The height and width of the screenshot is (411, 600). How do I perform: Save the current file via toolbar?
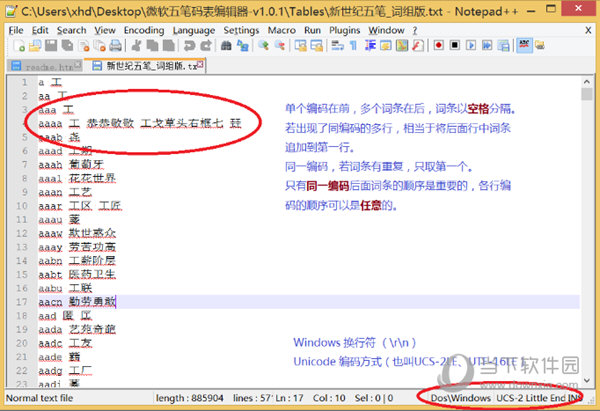click(x=51, y=46)
